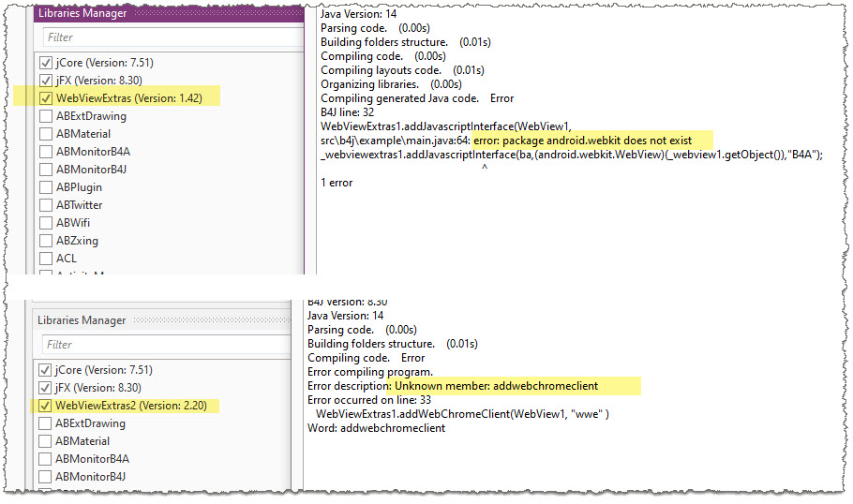Uncheck jCore in the panel listing WebViewExtras 1.42
The height and width of the screenshot is (504, 853).
46,63
